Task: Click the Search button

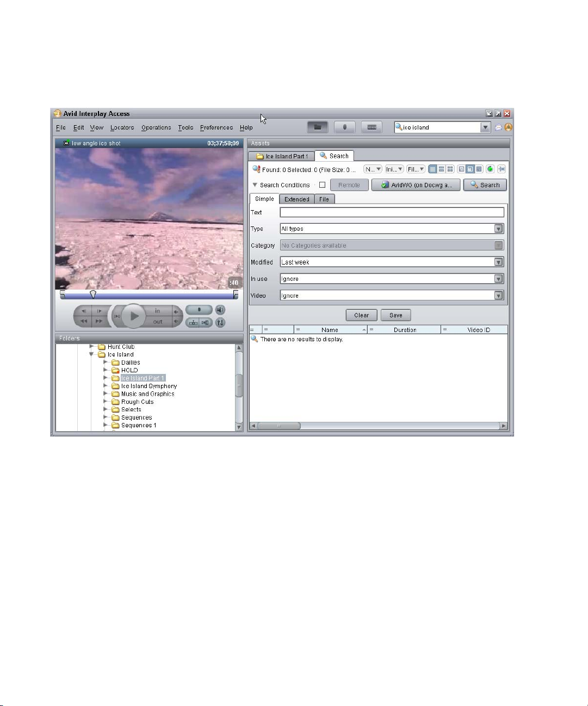Action: click(485, 185)
